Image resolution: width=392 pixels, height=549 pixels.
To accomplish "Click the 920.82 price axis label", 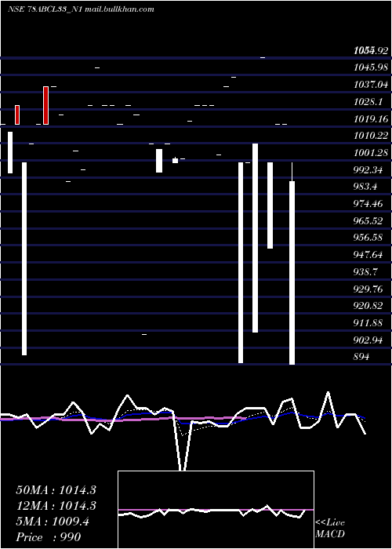I will (368, 307).
